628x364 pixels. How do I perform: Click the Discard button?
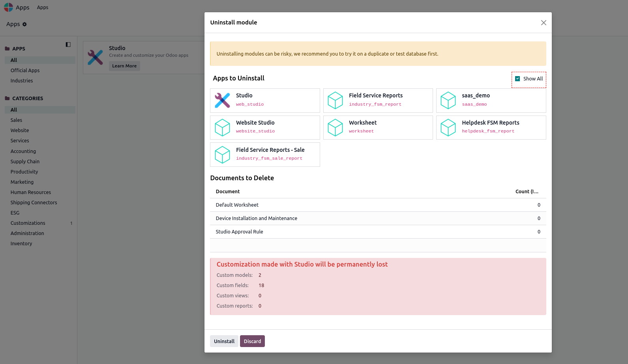click(252, 341)
